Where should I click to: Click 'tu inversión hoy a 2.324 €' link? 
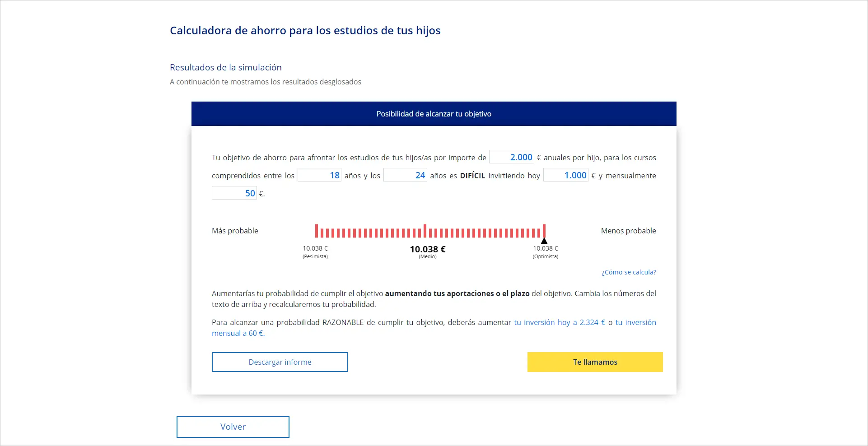click(x=560, y=322)
